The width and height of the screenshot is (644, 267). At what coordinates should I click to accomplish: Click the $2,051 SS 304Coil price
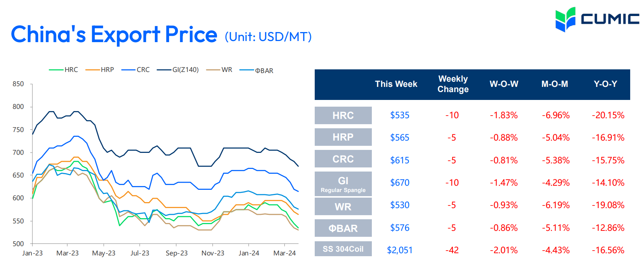(399, 250)
